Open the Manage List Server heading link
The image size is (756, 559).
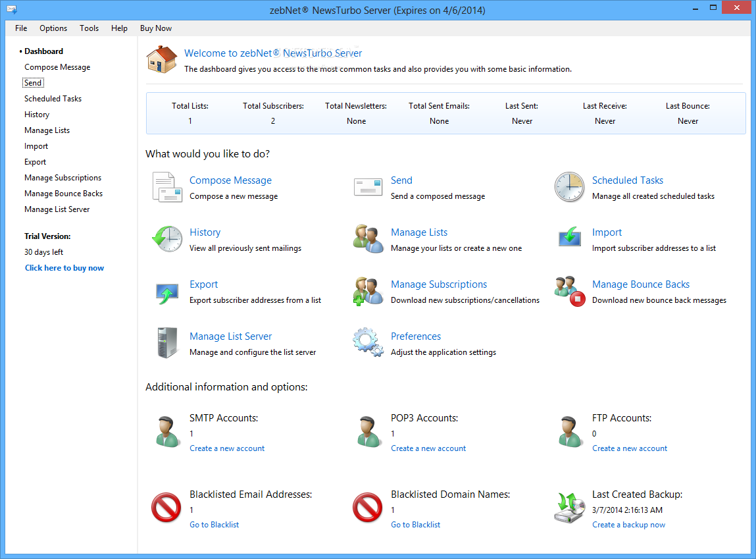230,336
